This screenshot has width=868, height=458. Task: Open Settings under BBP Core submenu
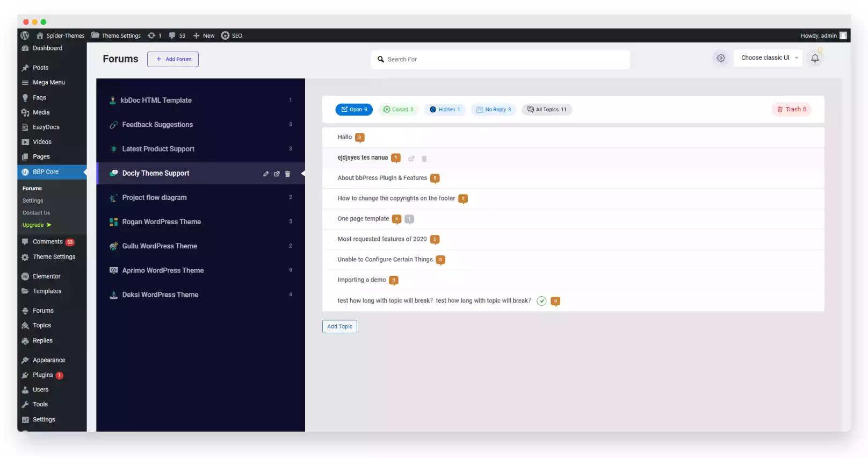(33, 201)
